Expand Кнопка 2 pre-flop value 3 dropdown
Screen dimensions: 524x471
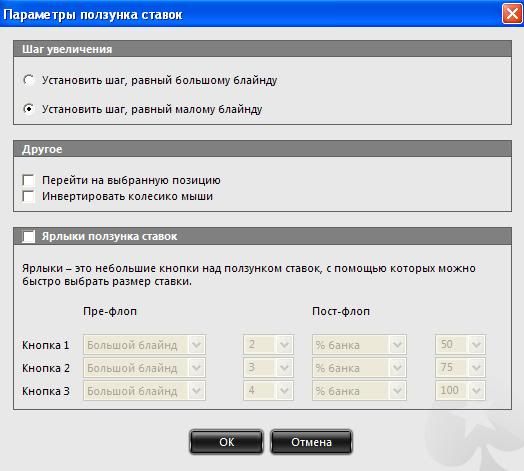(268, 368)
